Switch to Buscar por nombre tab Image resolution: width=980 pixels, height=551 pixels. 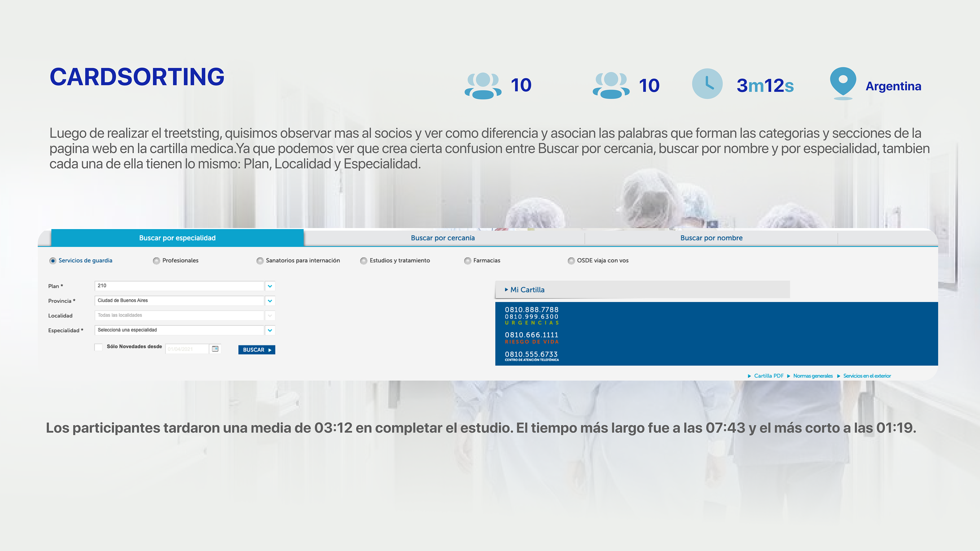711,238
